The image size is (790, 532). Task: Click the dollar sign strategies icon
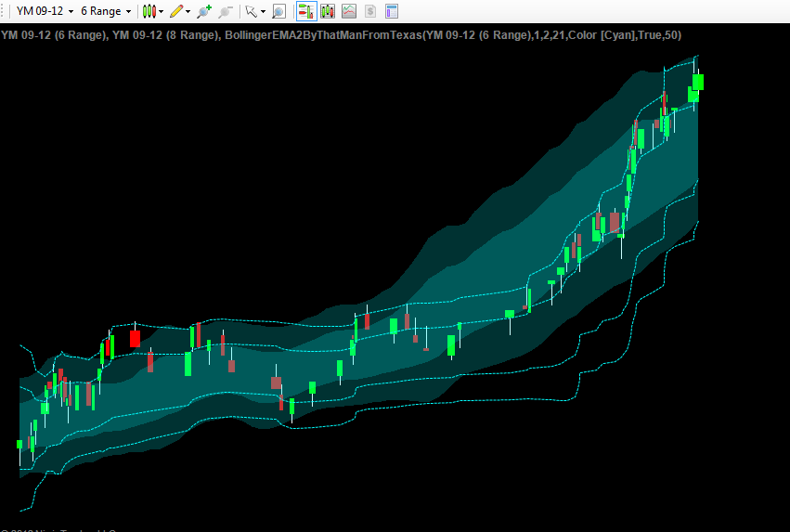pyautogui.click(x=370, y=11)
